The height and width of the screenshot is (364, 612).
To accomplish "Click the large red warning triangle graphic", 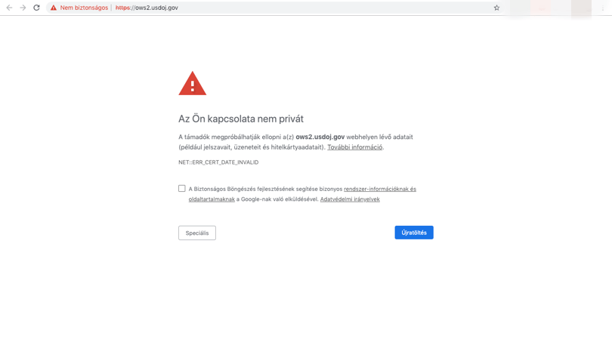I will coord(193,83).
